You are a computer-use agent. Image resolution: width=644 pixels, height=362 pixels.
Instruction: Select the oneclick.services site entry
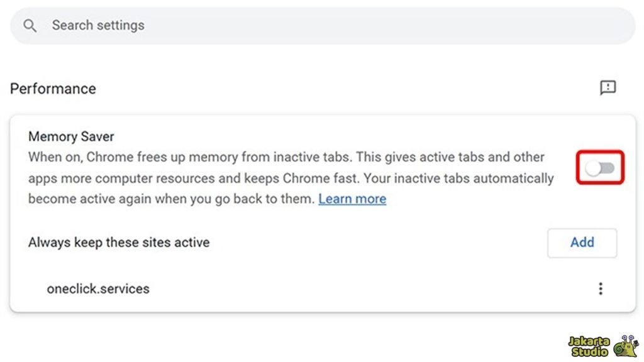pyautogui.click(x=98, y=289)
